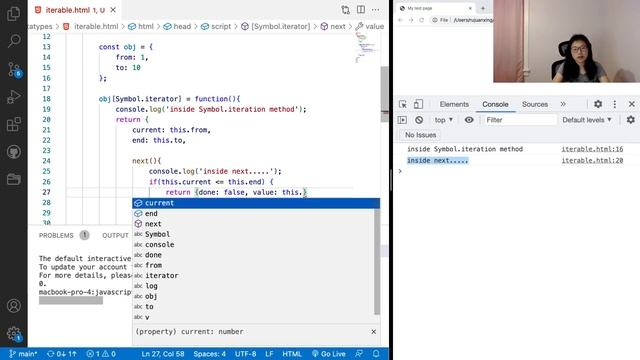Screen dimensions: 640x360
Task: Switch to DevTools Sources tab
Action: [535, 104]
